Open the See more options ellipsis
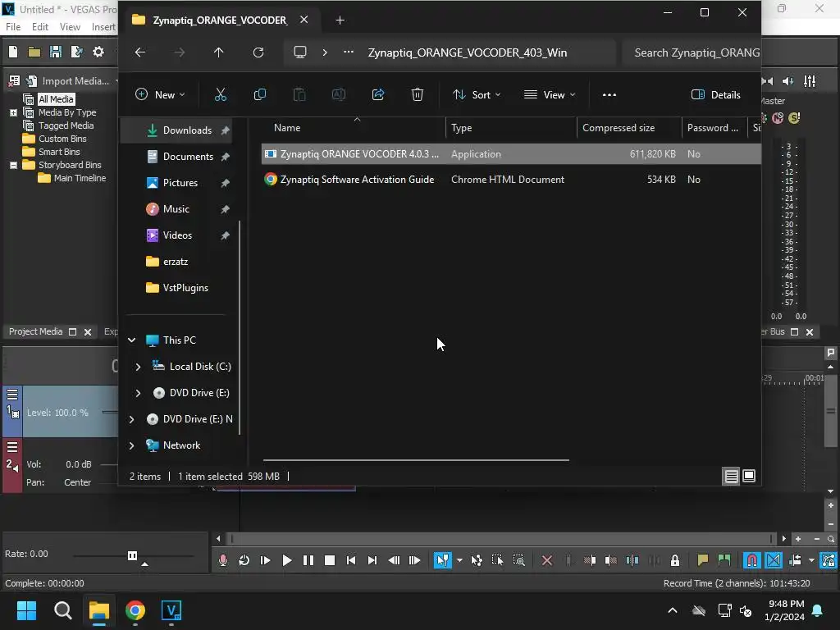The image size is (840, 630). (609, 95)
